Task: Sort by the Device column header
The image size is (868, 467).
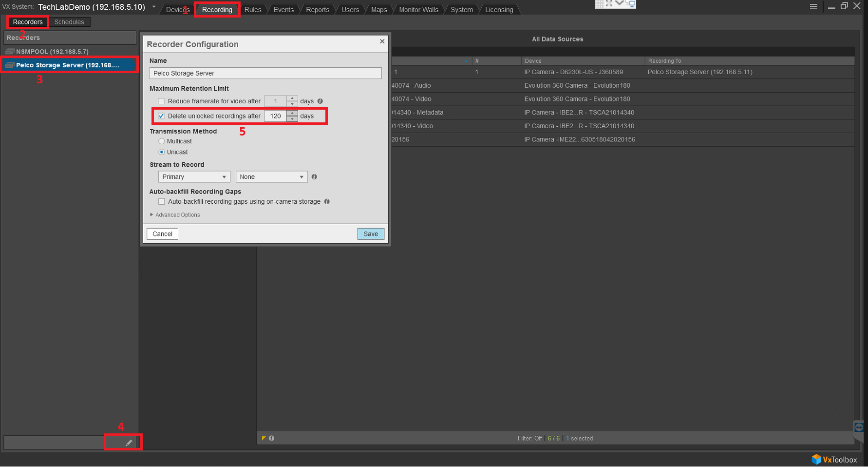Action: click(x=583, y=61)
